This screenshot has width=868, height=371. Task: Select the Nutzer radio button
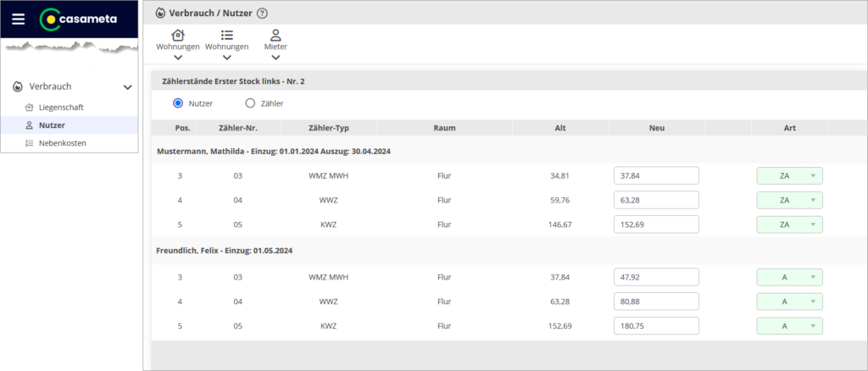click(x=178, y=103)
